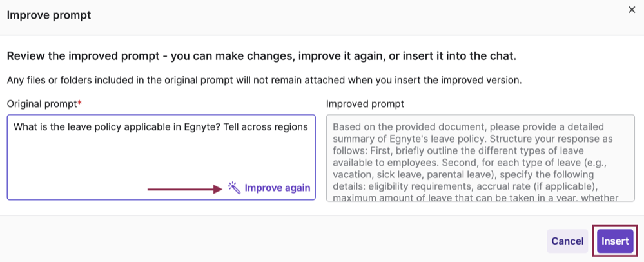Click the bold Review the improved prompt heading
Image resolution: width=644 pixels, height=262 pixels.
coord(261,56)
